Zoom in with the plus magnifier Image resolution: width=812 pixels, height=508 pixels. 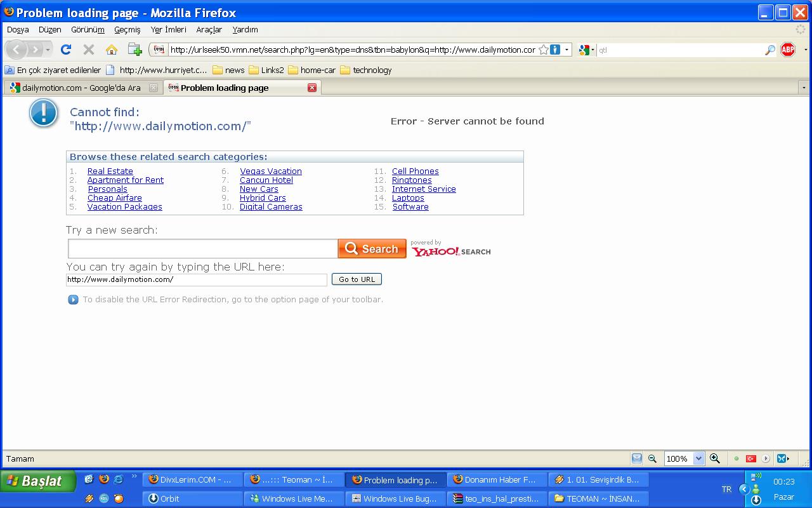[715, 458]
